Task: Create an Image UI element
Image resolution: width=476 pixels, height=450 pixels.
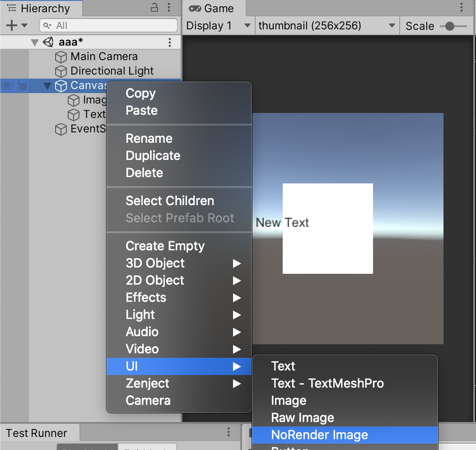Action: pos(345,400)
